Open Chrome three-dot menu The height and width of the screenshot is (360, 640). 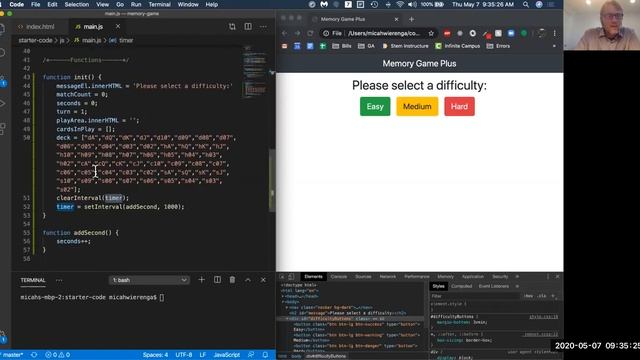[x=554, y=33]
